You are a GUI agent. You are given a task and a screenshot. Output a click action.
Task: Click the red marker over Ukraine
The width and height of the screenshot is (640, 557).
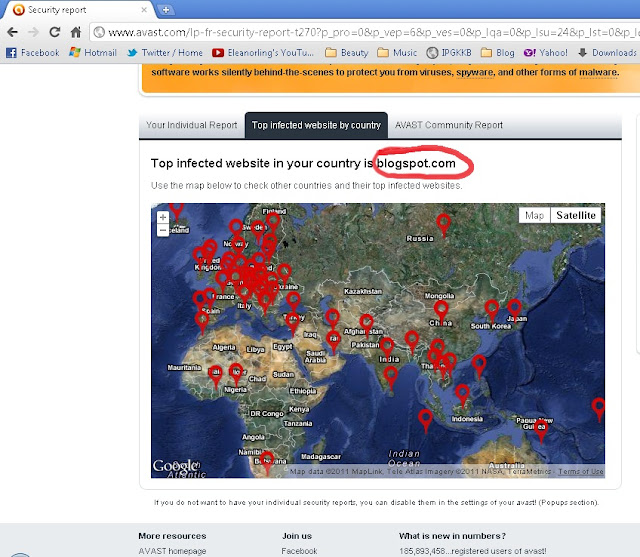[284, 273]
